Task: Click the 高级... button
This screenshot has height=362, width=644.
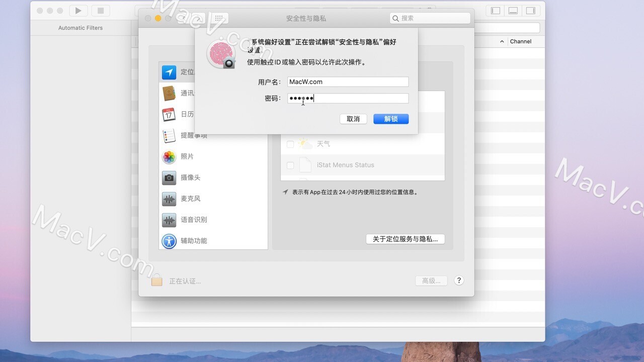Action: coord(431,281)
